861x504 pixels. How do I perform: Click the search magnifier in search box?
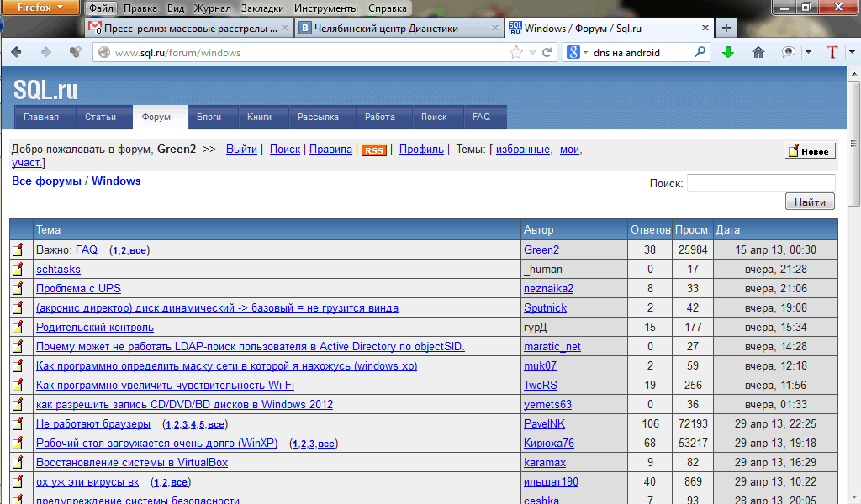coord(700,52)
